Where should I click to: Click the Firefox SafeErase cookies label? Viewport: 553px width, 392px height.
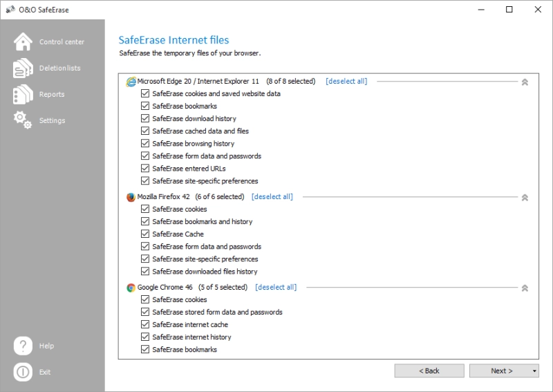click(x=180, y=209)
